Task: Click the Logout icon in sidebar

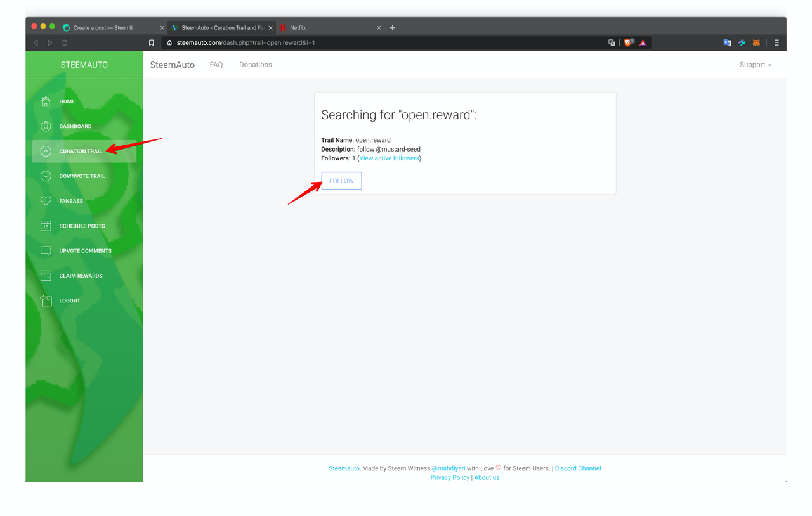Action: pyautogui.click(x=46, y=300)
